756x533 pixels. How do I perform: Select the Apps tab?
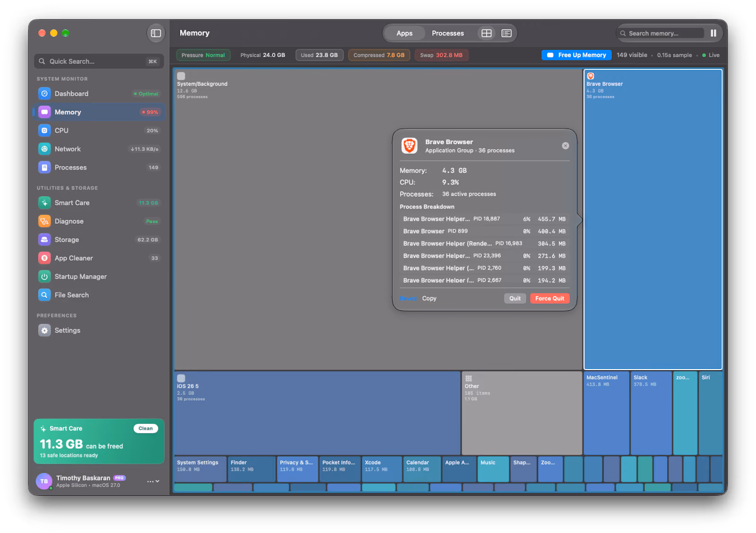pyautogui.click(x=404, y=33)
